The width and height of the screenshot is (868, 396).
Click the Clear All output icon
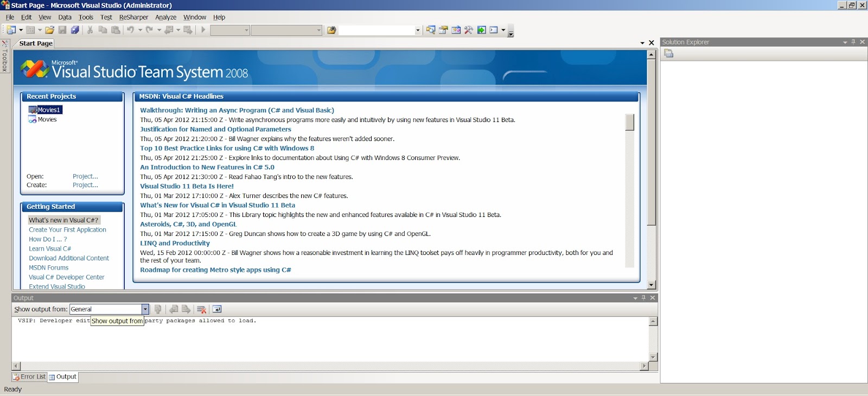pyautogui.click(x=201, y=309)
